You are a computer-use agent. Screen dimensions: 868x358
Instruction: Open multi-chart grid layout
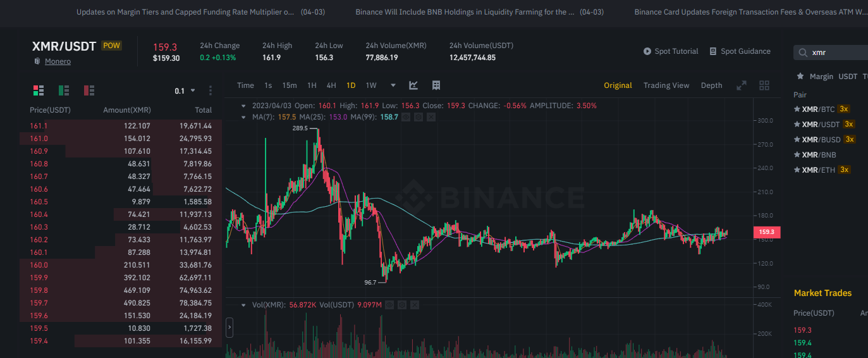tap(764, 85)
